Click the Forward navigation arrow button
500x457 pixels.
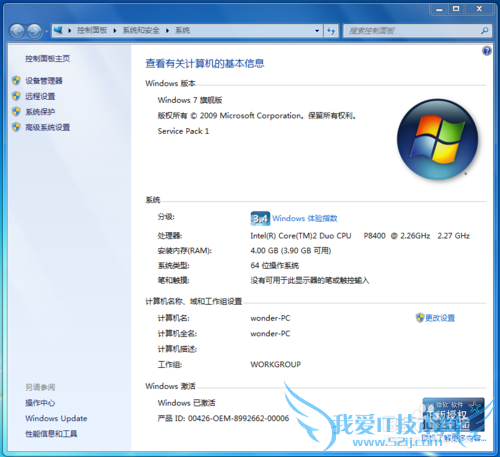(x=34, y=31)
